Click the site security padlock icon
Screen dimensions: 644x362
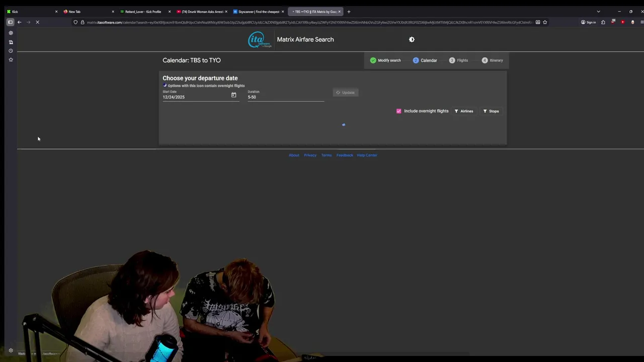pos(83,22)
